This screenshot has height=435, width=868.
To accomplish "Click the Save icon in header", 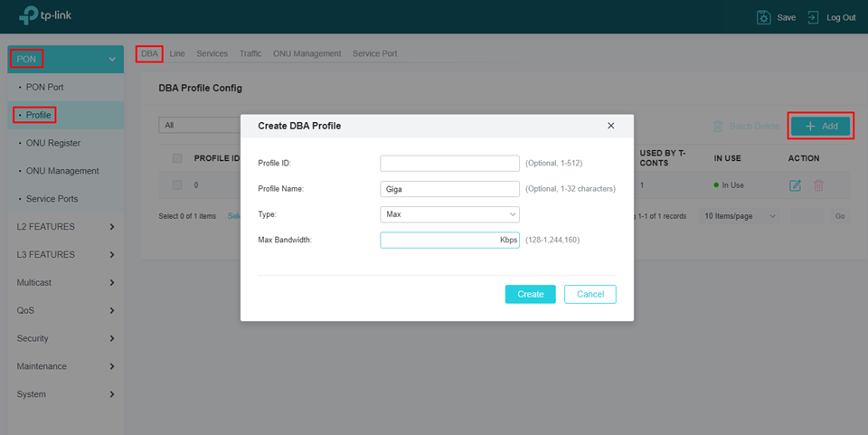I will (x=764, y=17).
